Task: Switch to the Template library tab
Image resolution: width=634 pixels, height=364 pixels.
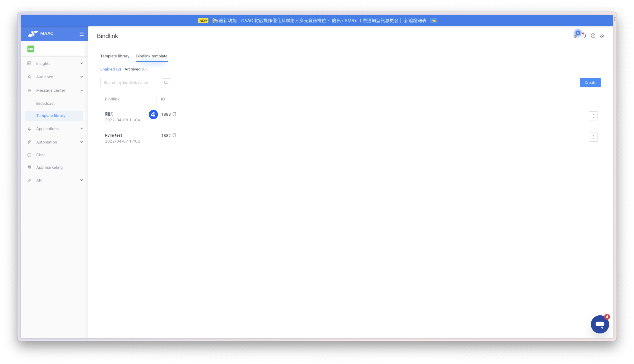Action: pyautogui.click(x=115, y=56)
